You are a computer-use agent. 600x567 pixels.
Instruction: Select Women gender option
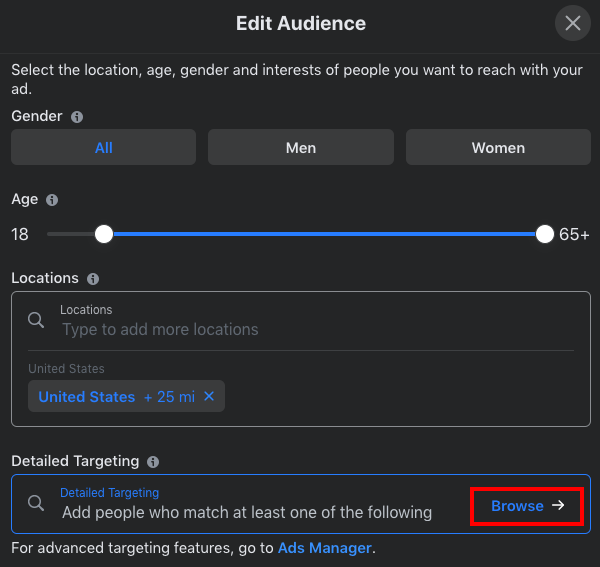click(x=498, y=148)
